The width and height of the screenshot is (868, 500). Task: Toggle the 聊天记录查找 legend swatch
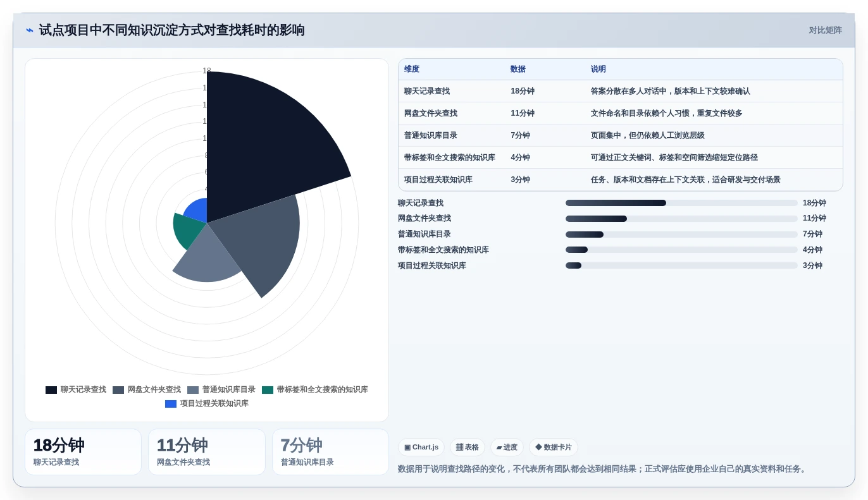51,390
